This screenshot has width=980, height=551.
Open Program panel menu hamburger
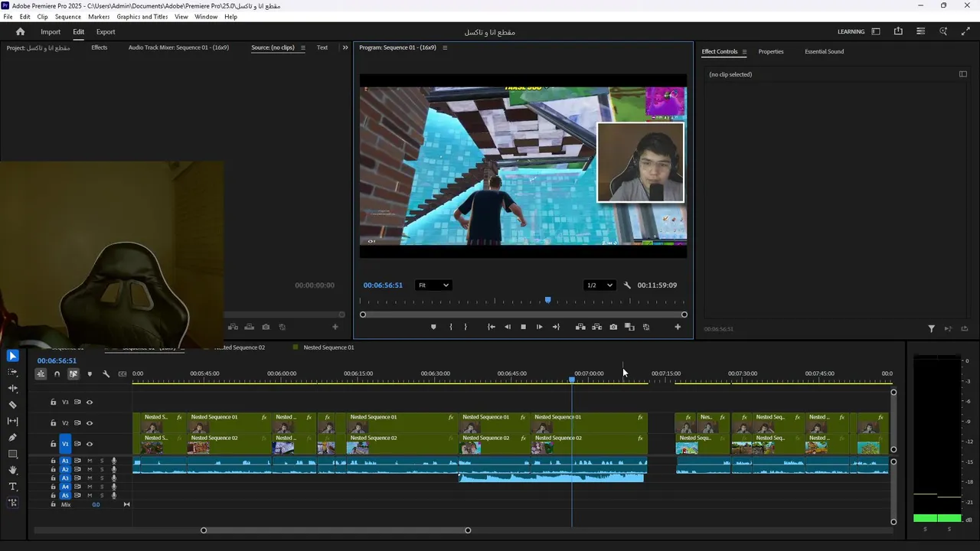(445, 47)
